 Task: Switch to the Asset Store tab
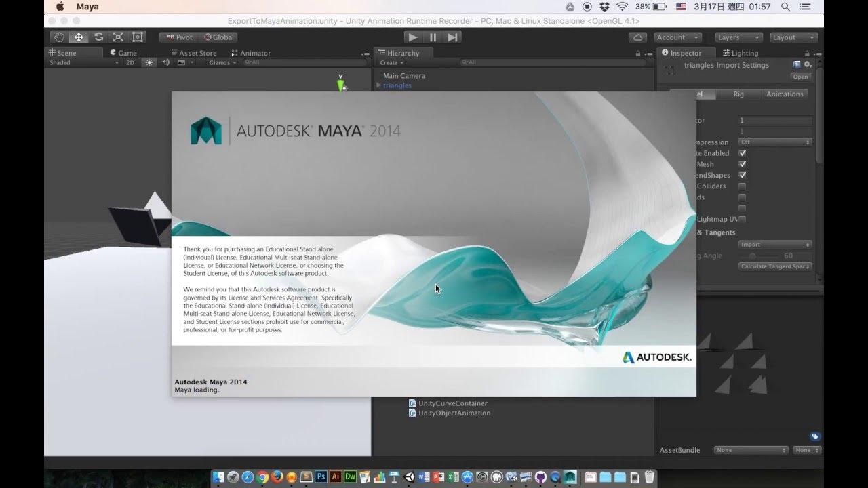click(x=193, y=53)
